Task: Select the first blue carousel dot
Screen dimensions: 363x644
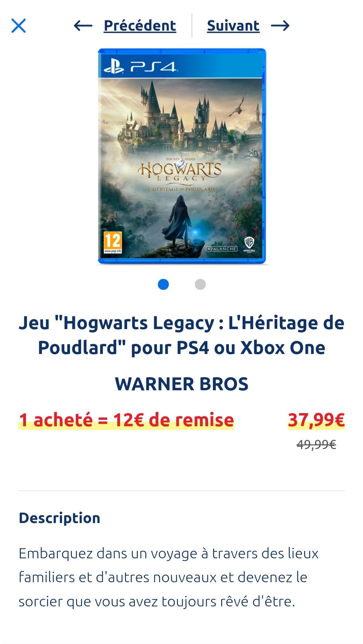Action: [163, 284]
